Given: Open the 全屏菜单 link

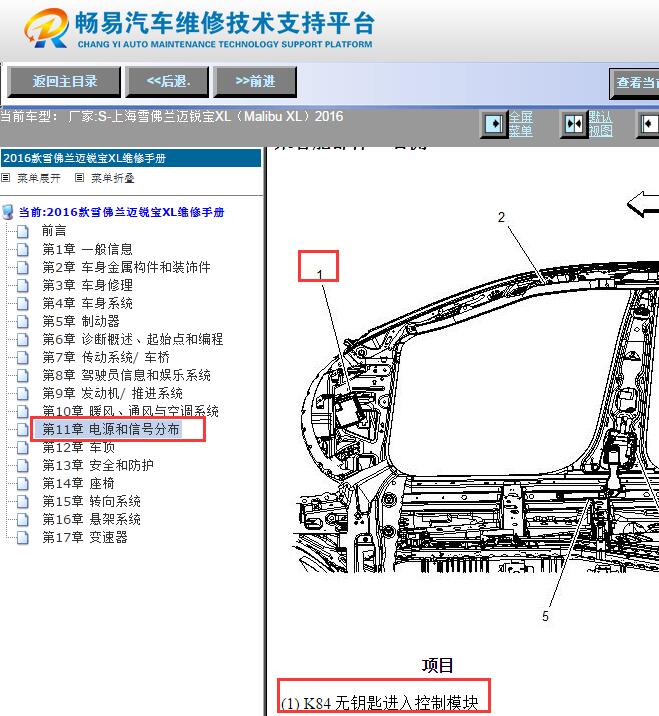Looking at the screenshot, I should click(x=521, y=124).
